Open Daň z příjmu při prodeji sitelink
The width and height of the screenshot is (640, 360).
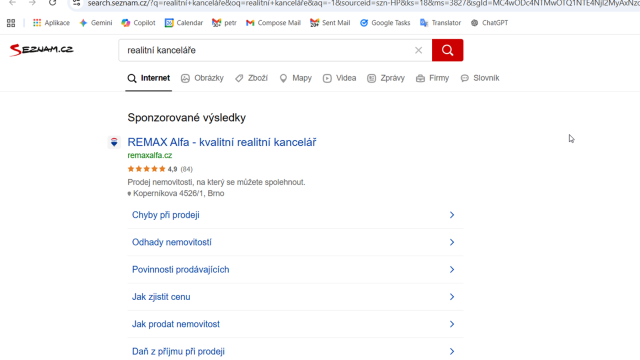pyautogui.click(x=178, y=351)
